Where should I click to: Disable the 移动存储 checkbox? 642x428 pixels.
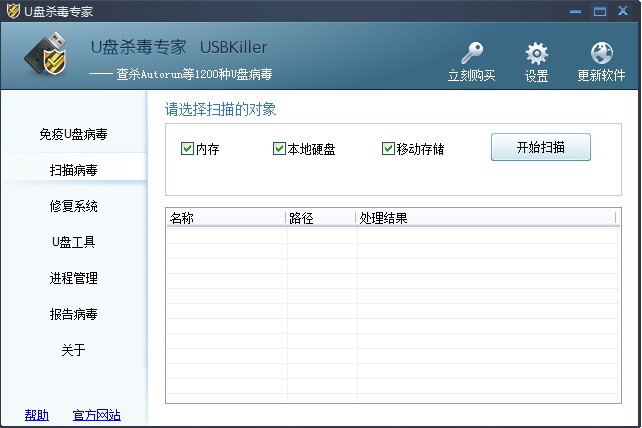(x=388, y=148)
